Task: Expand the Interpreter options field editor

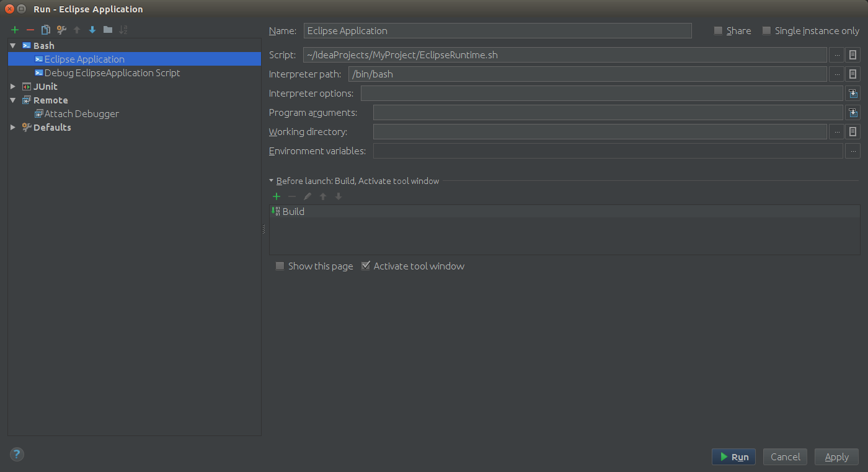Action: 853,94
